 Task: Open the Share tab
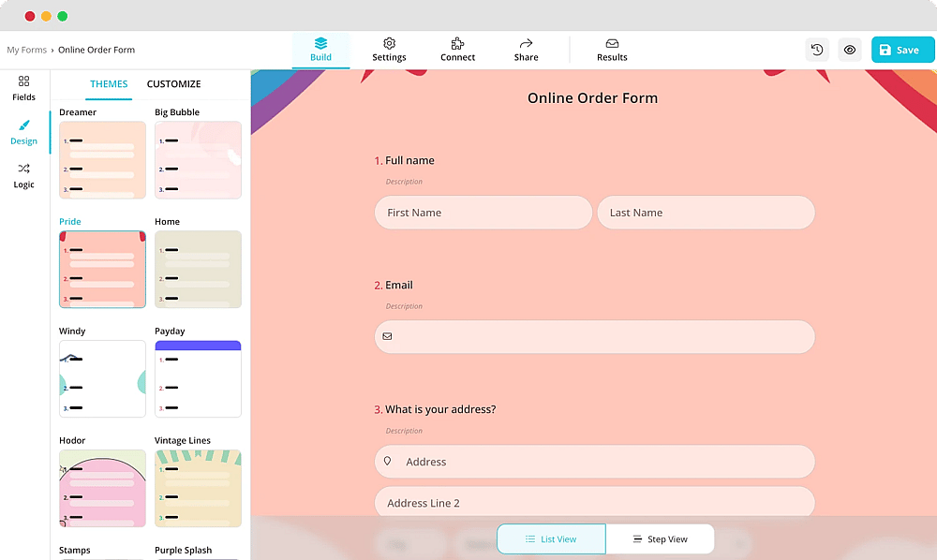(x=526, y=51)
